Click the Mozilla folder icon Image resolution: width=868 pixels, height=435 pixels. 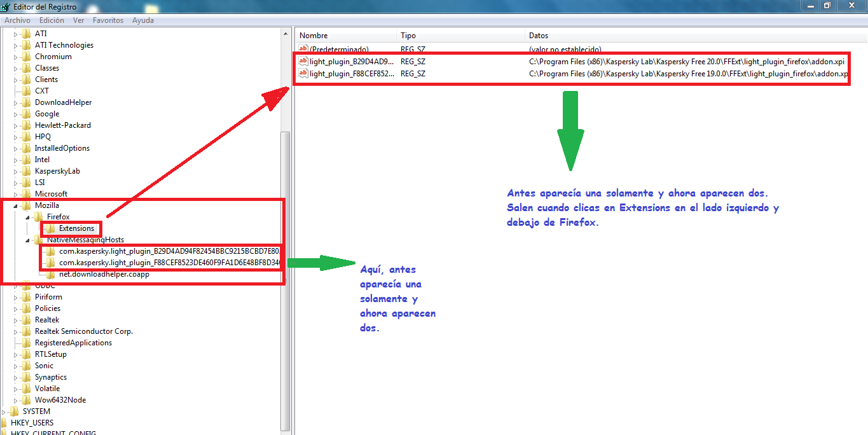click(27, 205)
